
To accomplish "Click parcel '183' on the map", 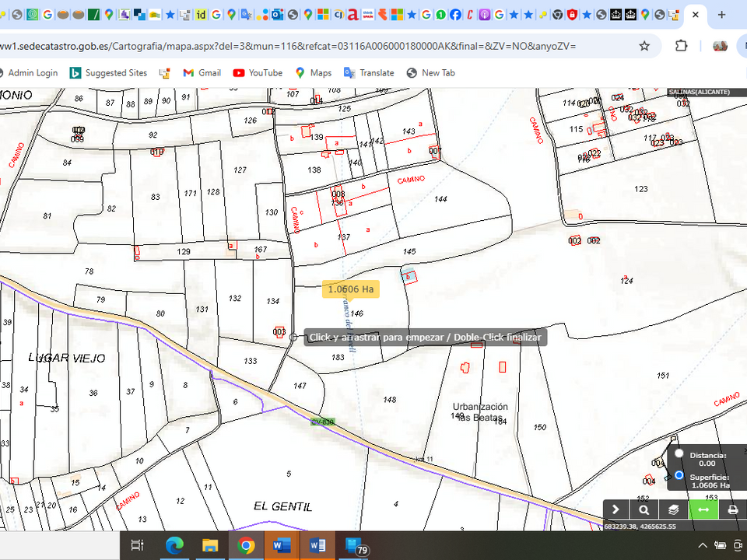I will click(338, 357).
